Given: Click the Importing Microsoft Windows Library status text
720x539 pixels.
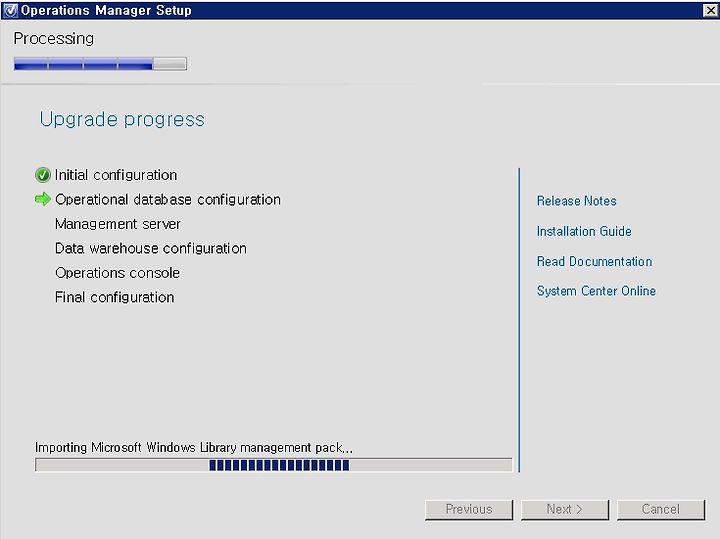Looking at the screenshot, I should (x=194, y=447).
